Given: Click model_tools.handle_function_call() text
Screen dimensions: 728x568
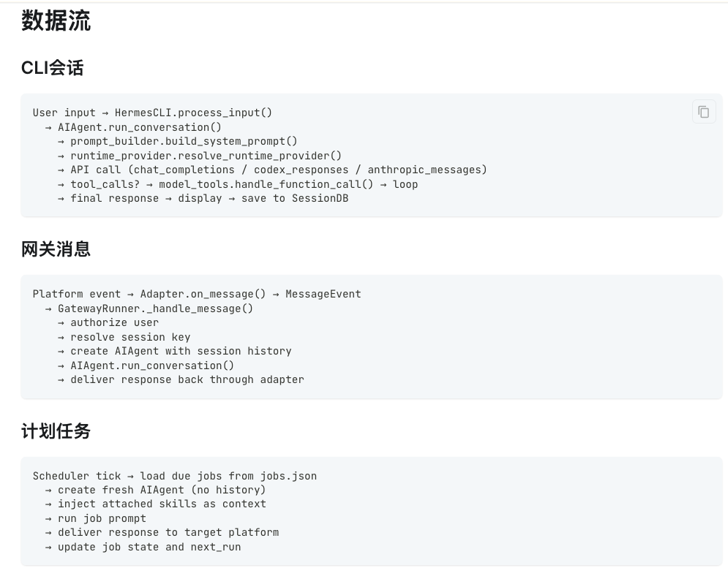Looking at the screenshot, I should (266, 184).
